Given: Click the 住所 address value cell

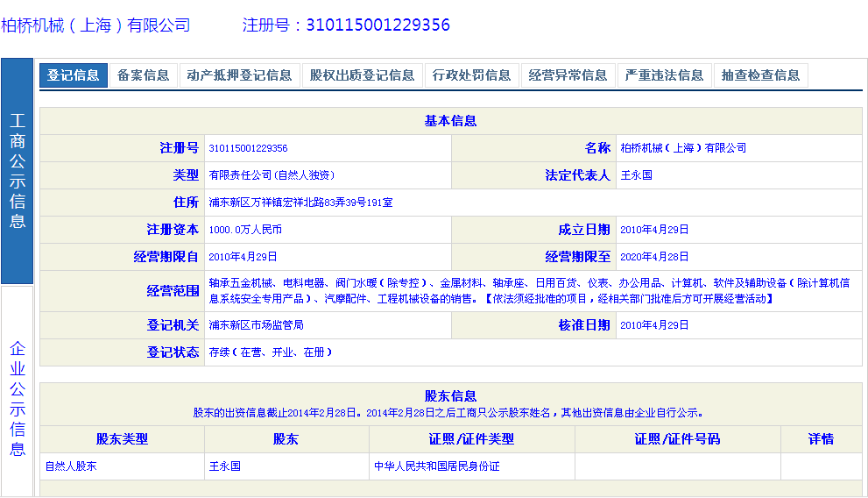Looking at the screenshot, I should (x=300, y=203).
